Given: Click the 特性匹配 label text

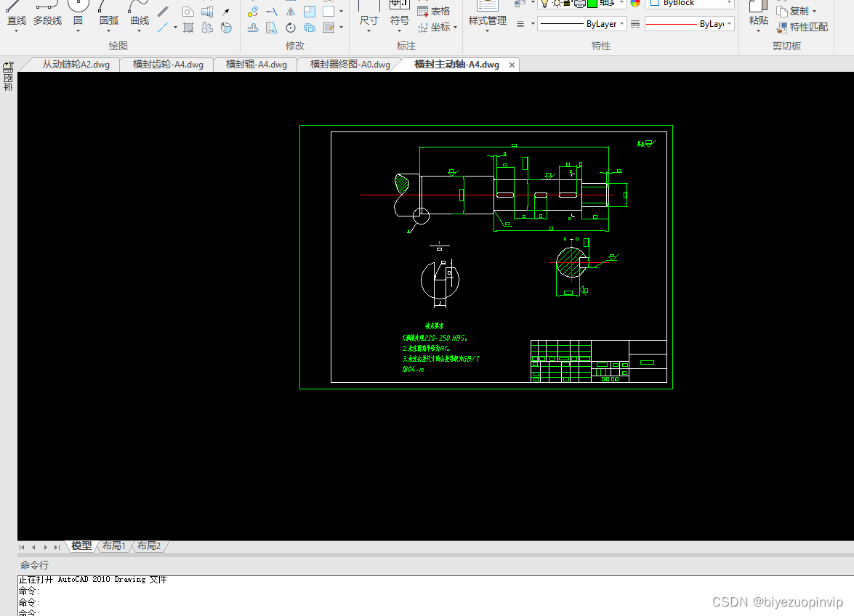Looking at the screenshot, I should [x=809, y=27].
